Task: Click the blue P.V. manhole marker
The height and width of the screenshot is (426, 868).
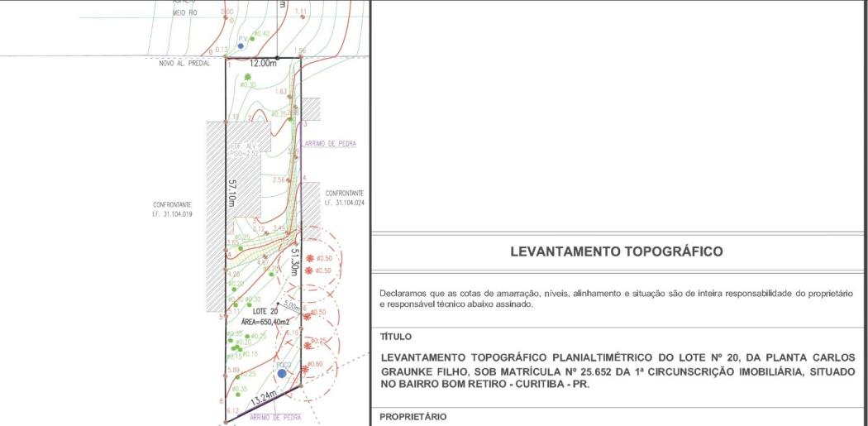Action: point(241,46)
